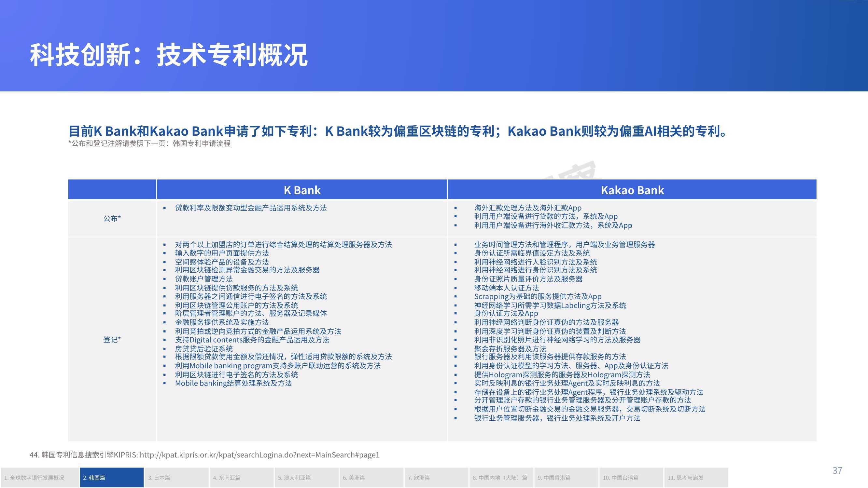Select 利用区块链管理公用账户 item

(x=236, y=305)
